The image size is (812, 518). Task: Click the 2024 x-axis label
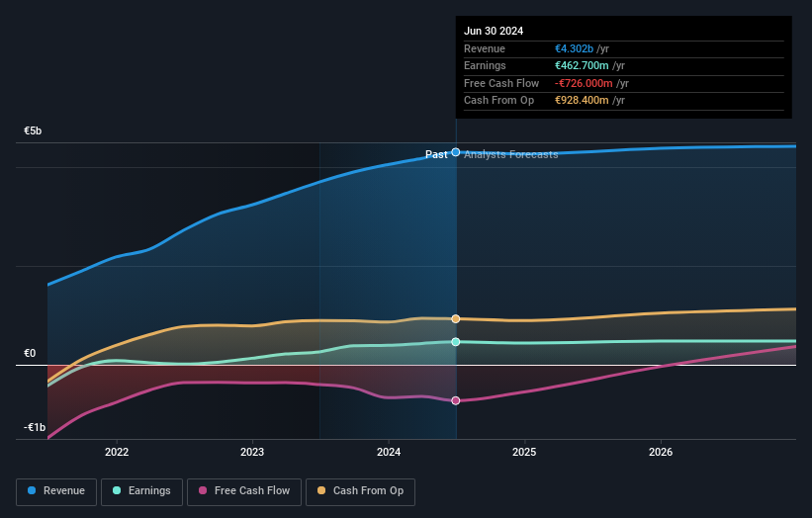[389, 452]
